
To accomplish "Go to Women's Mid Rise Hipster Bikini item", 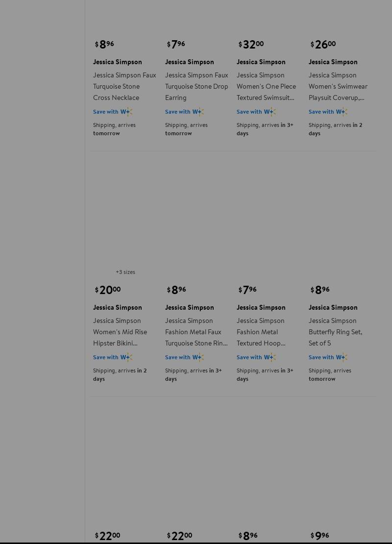I will [120, 332].
